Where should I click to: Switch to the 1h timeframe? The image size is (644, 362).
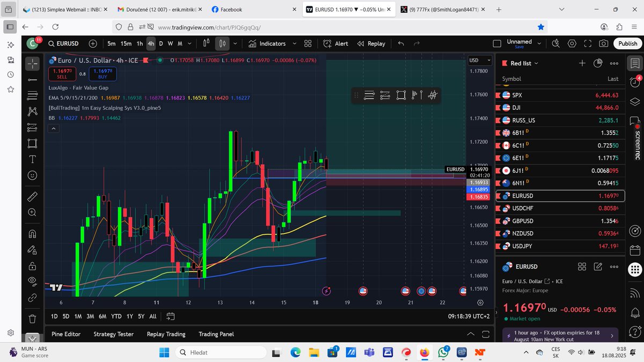pos(140,43)
